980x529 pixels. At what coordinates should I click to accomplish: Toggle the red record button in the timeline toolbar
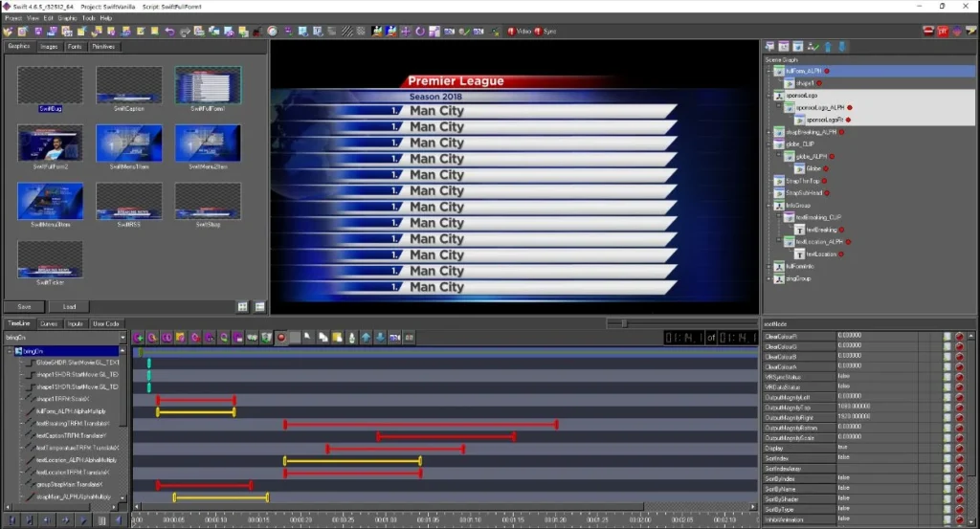pyautogui.click(x=281, y=338)
